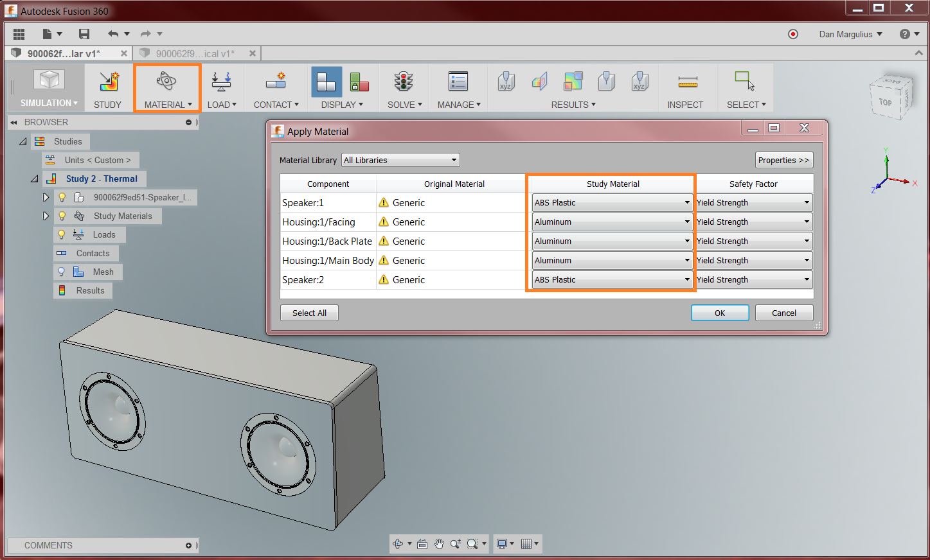Click the Contact tool icon
This screenshot has width=930, height=560.
(x=276, y=81)
